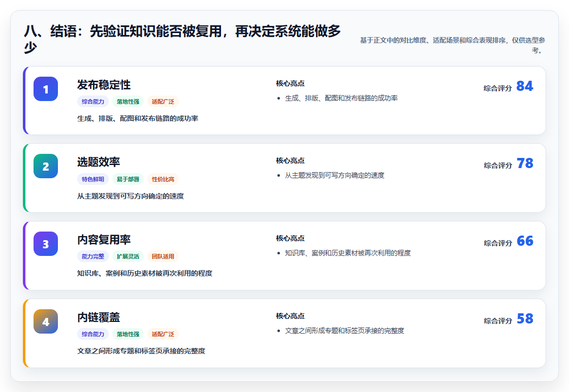569x392 pixels.
Task: Select the 内容复用率 card title
Action: [104, 240]
